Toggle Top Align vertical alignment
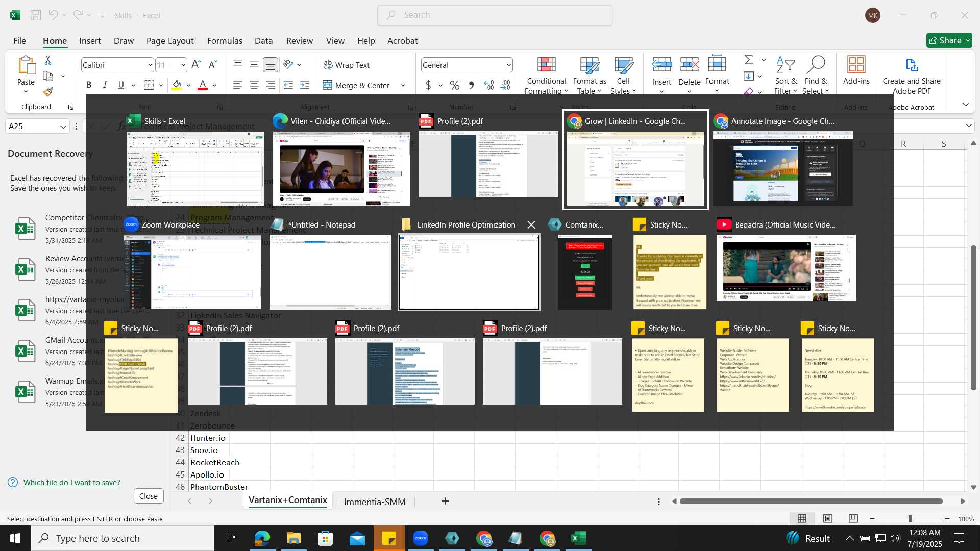 point(237,65)
